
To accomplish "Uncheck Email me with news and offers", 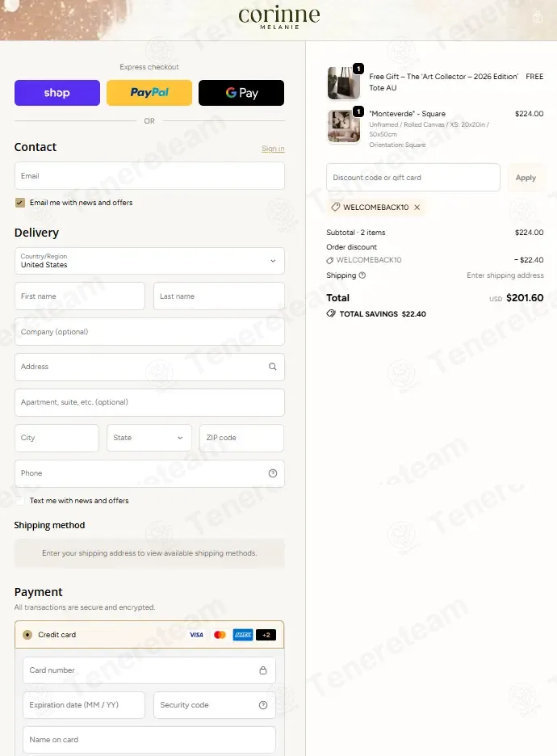I will [19, 203].
